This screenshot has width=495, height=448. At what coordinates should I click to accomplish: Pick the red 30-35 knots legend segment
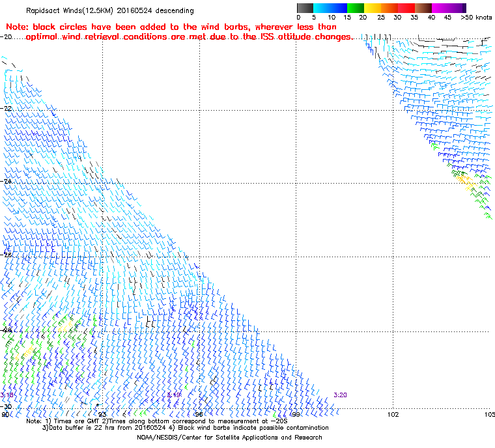406,8
